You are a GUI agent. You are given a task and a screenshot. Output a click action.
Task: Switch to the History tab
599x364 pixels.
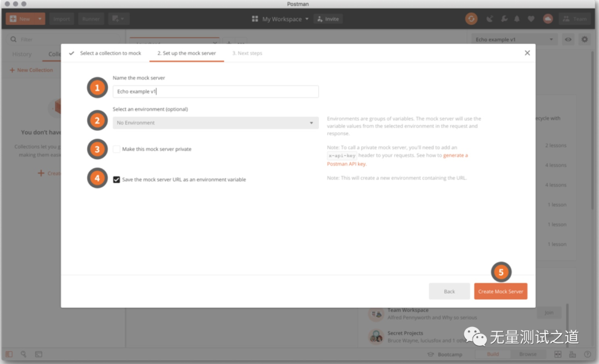coord(22,54)
